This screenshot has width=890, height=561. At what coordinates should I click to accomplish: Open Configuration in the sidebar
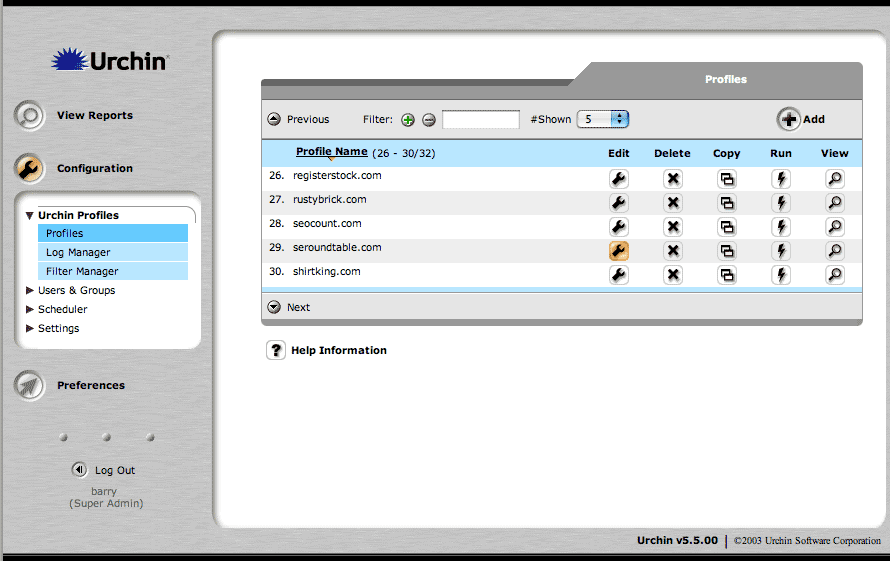73,168
